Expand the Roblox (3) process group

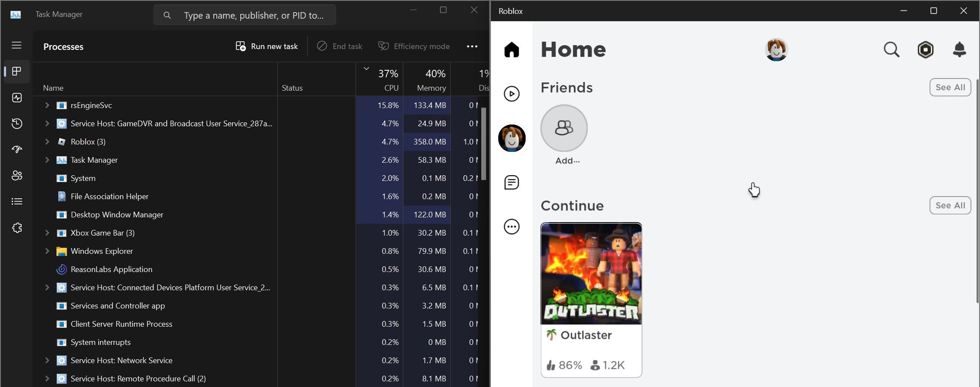tap(47, 142)
